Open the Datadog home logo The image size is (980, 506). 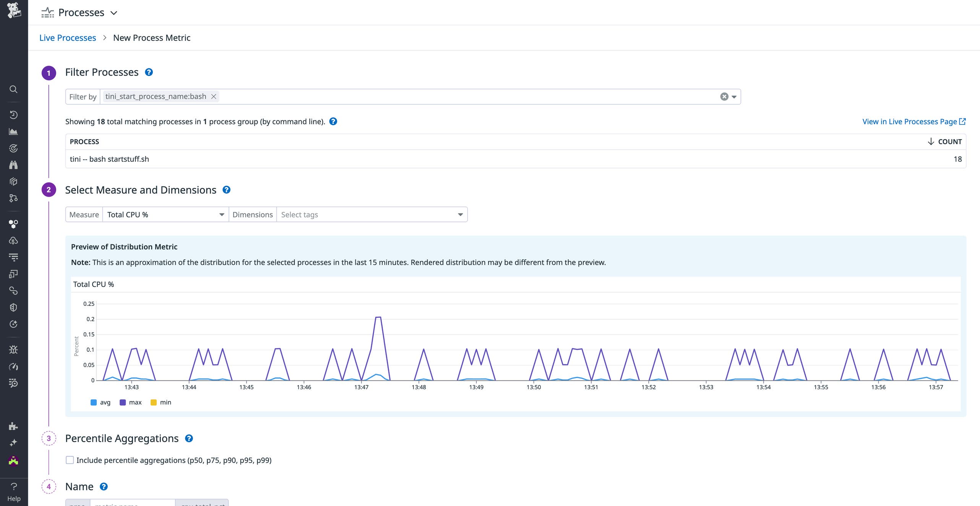14,10
